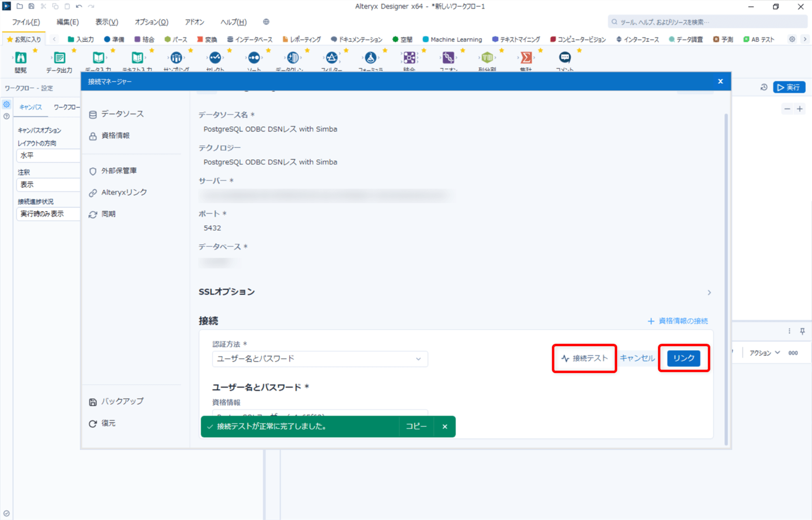Screen dimensions: 812x520
Task: Click the undo arrow icon
Action: coord(79,6)
